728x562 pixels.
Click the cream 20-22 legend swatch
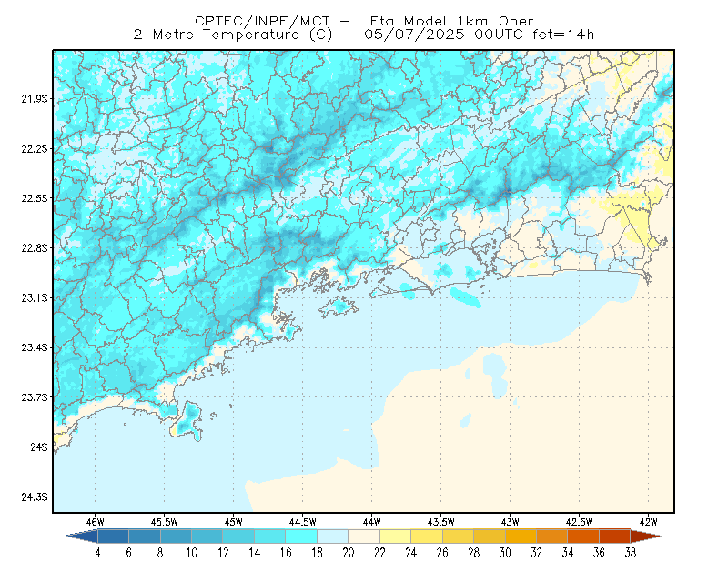click(364, 536)
